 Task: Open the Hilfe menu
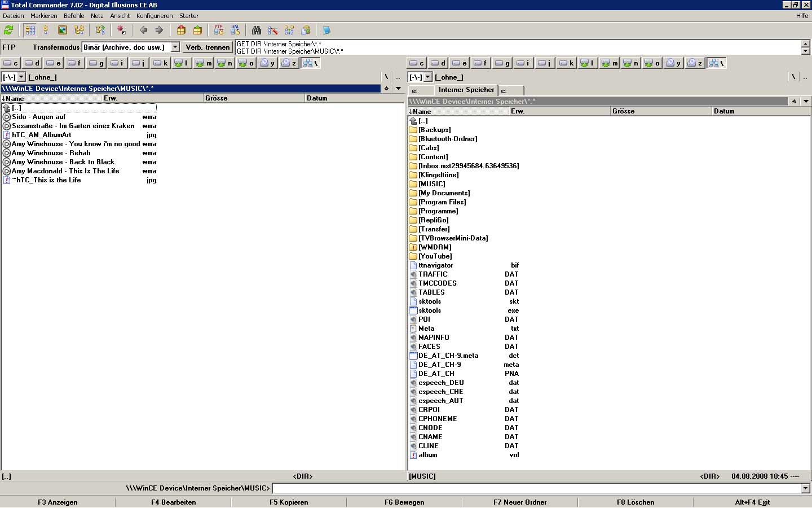(x=802, y=16)
